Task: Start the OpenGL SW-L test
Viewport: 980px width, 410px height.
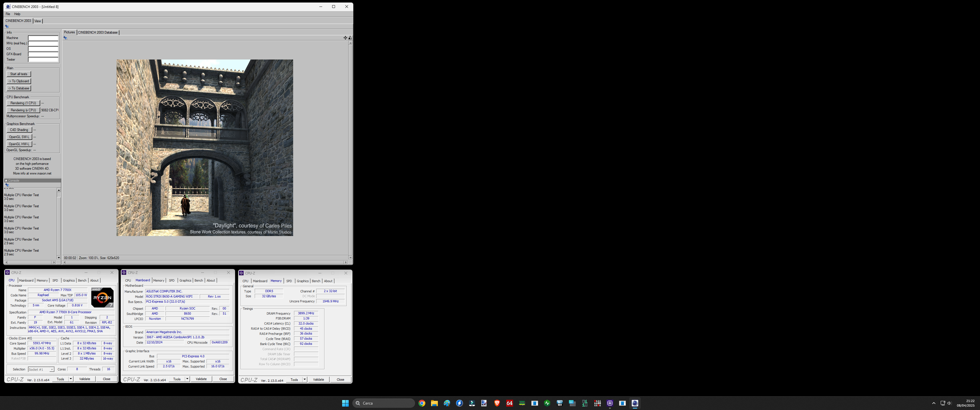Action: click(19, 137)
